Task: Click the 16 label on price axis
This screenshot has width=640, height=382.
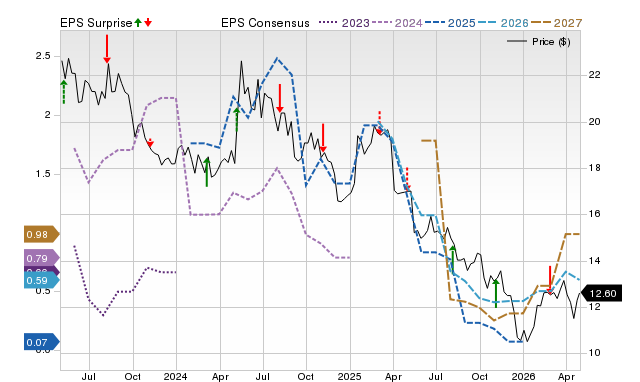Action: 595,214
